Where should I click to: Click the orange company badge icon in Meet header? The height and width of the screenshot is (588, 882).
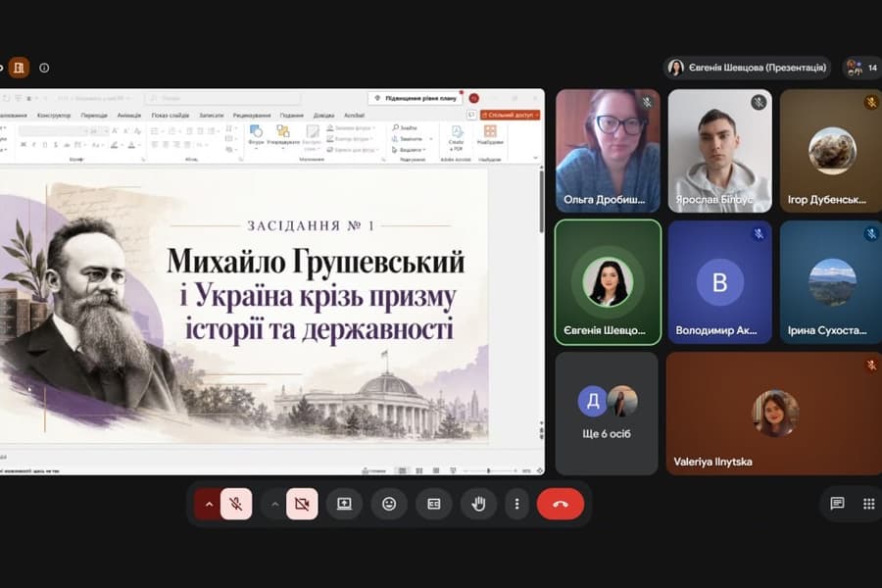[19, 68]
